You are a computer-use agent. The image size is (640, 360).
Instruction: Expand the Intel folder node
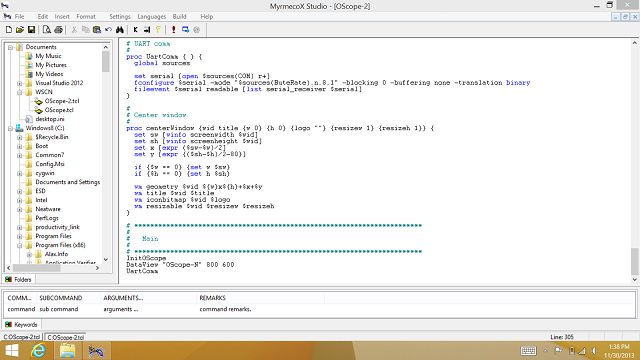tap(19, 200)
